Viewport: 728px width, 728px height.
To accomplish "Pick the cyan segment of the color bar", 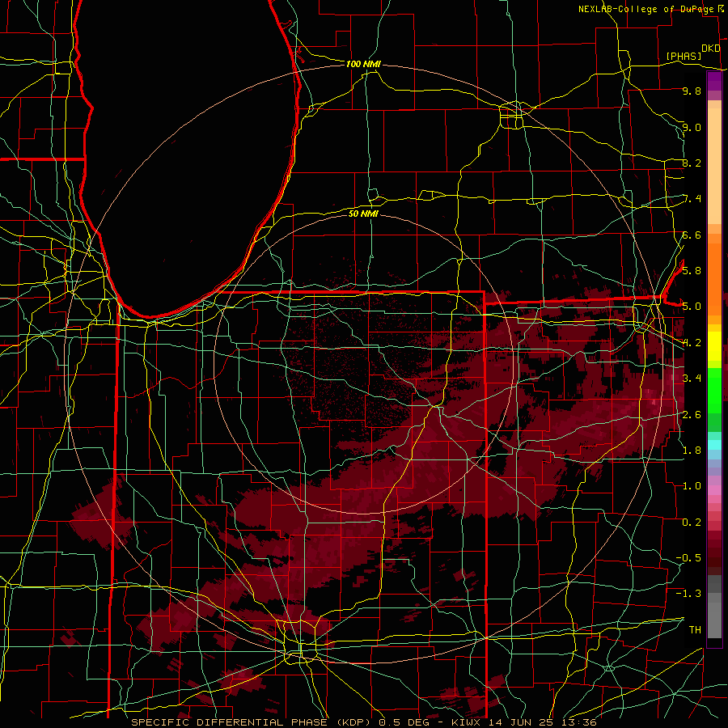I will 714,444.
